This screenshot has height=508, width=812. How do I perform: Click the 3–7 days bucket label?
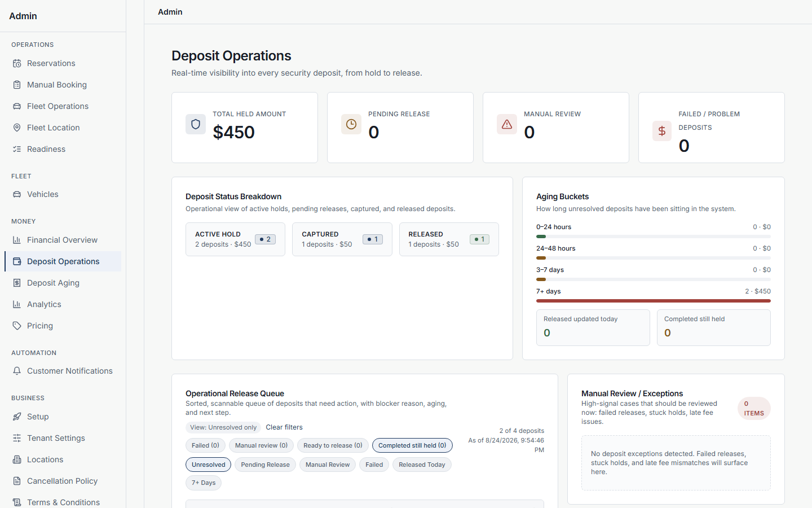tap(550, 270)
